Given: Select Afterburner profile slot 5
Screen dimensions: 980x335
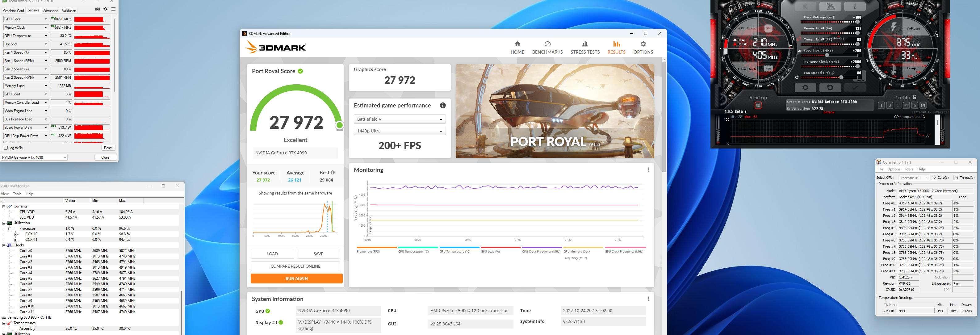Looking at the screenshot, I should click(915, 105).
